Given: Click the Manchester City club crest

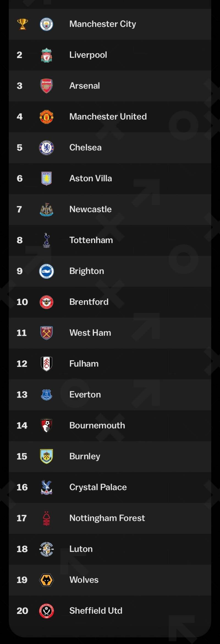Looking at the screenshot, I should pyautogui.click(x=46, y=24).
